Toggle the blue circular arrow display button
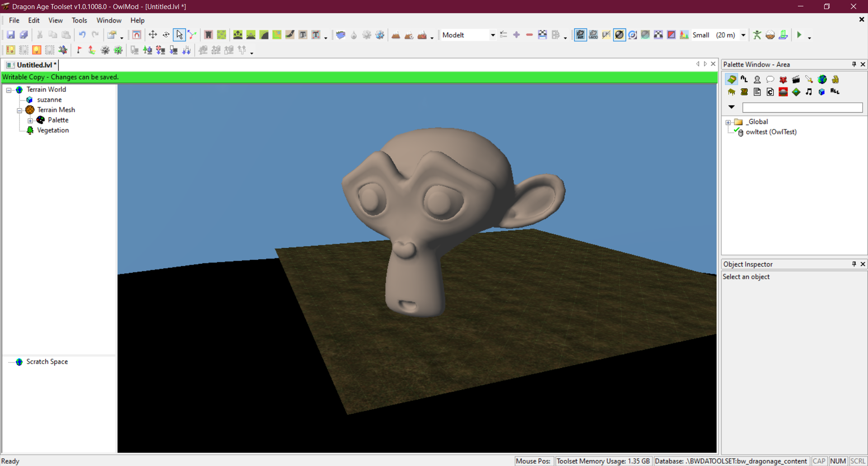Viewport: 868px width, 466px height. pyautogui.click(x=632, y=35)
